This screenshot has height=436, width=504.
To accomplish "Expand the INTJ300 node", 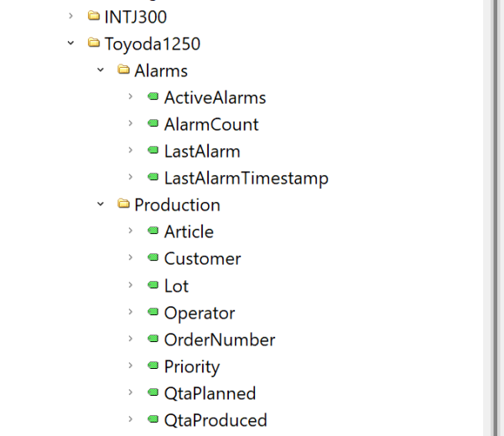I will (x=70, y=17).
